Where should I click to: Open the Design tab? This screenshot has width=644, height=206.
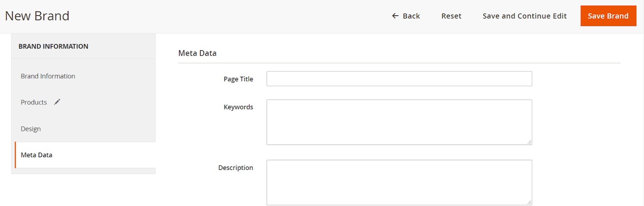click(x=31, y=129)
